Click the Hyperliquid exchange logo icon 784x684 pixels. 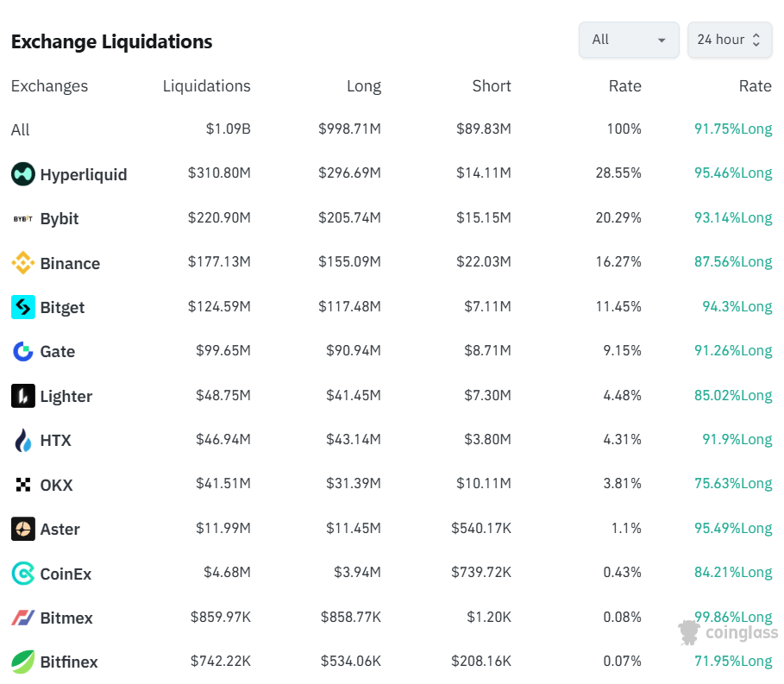[x=23, y=174]
